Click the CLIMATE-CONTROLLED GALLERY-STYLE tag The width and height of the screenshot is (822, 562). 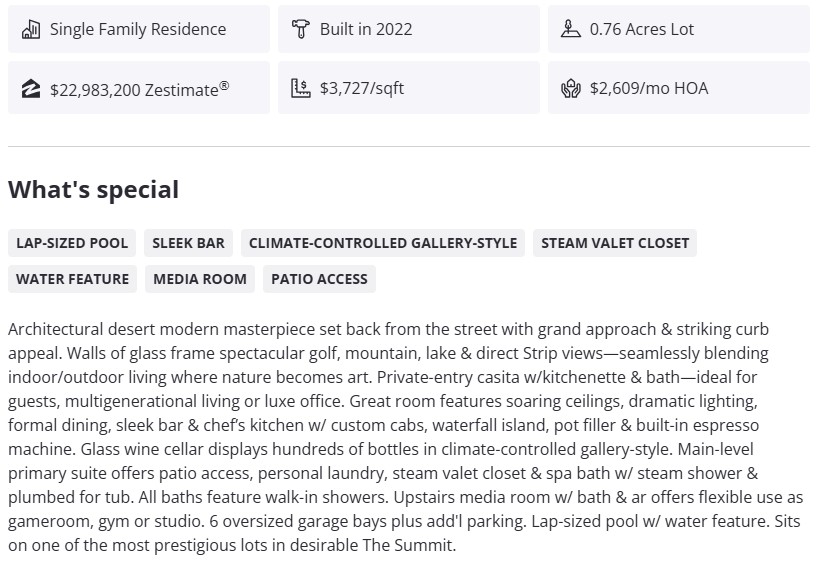(x=383, y=243)
